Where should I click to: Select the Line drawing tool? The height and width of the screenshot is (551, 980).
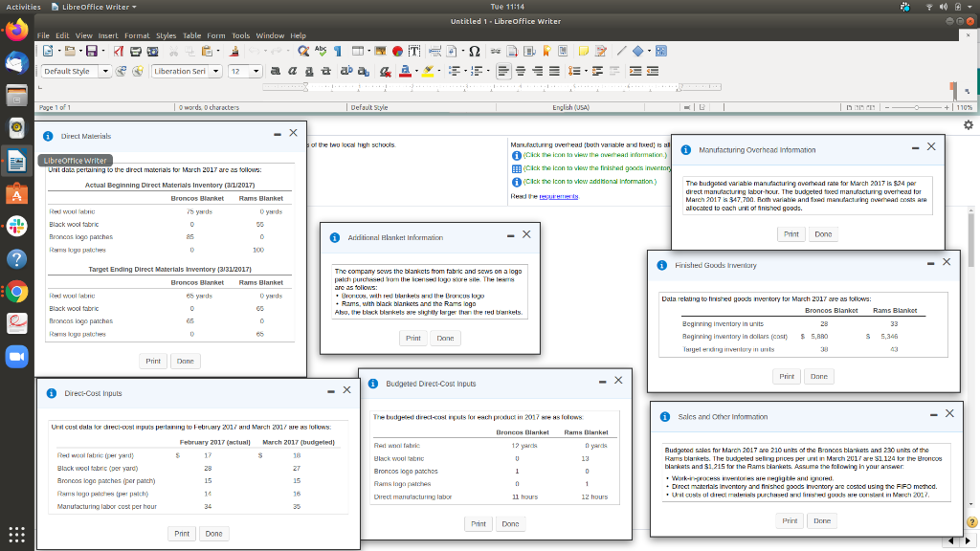[x=621, y=52]
